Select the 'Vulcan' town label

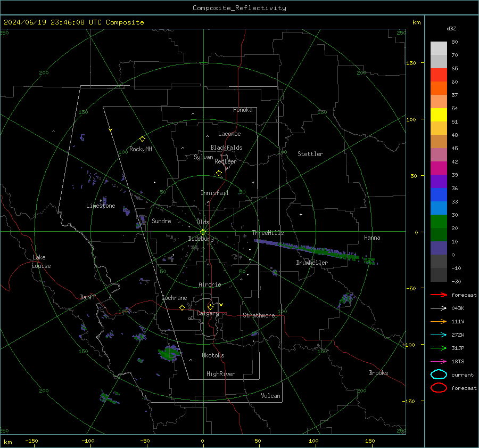(x=271, y=396)
